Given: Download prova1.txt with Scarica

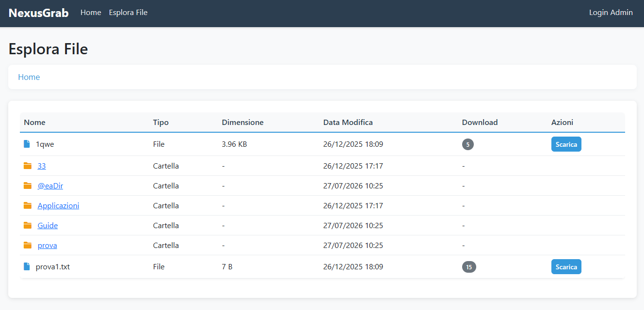Looking at the screenshot, I should [x=566, y=267].
